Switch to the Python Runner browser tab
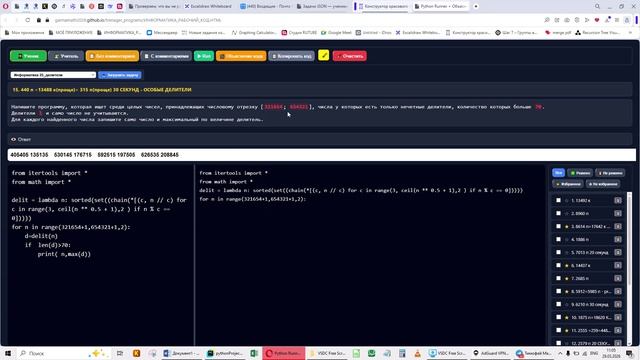Viewport: 640px width, 360px height. click(x=440, y=6)
